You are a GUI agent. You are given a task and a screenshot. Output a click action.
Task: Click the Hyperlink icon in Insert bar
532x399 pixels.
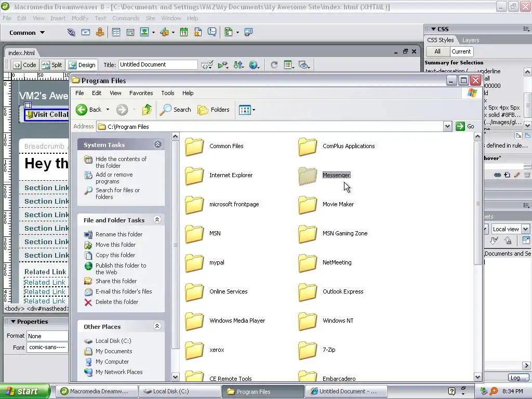point(71,32)
